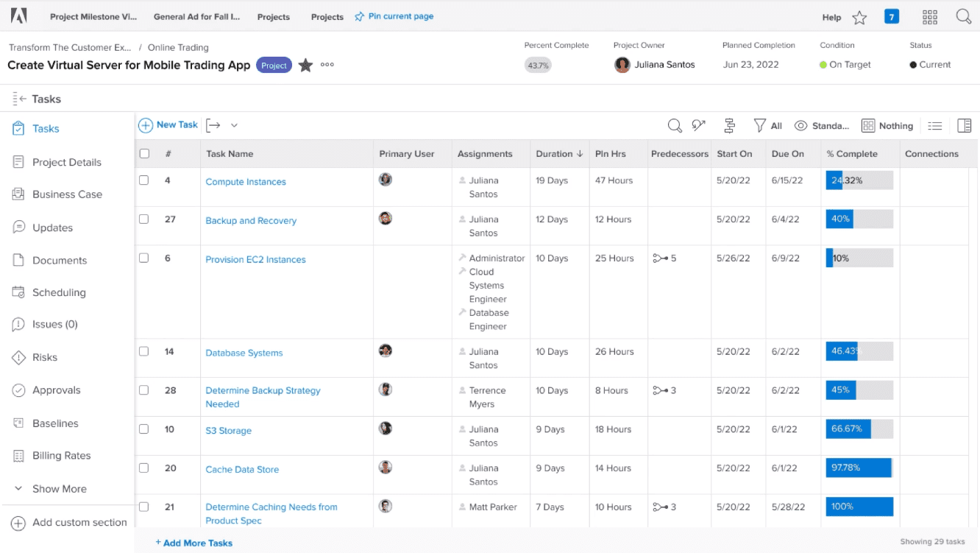Open the Backup and Recovery task
980x553 pixels.
point(250,220)
